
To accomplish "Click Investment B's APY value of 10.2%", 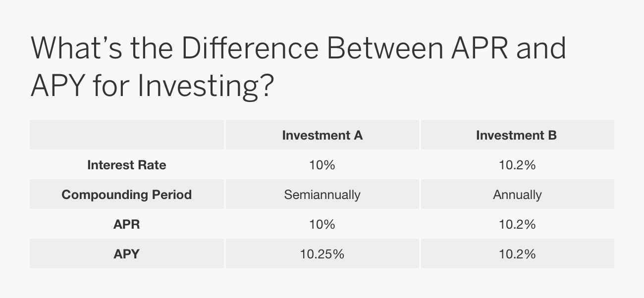I will pyautogui.click(x=517, y=254).
